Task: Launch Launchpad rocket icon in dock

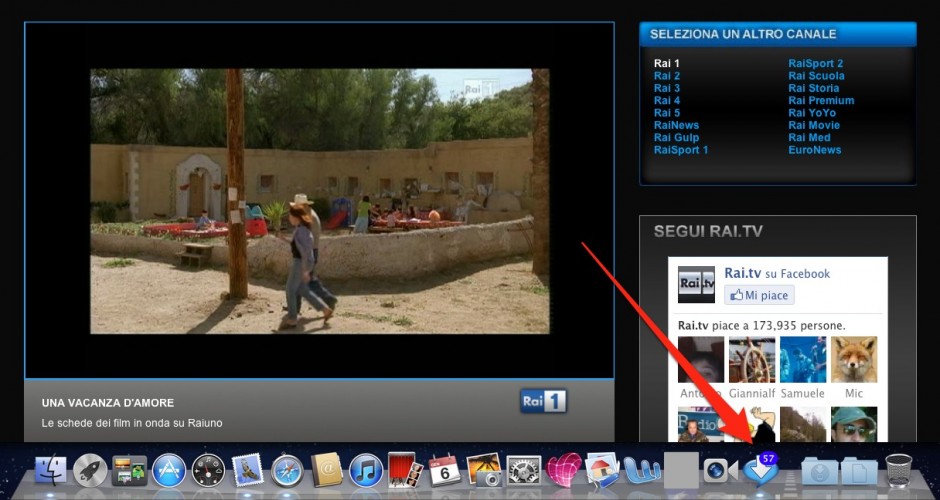Action: click(90, 470)
